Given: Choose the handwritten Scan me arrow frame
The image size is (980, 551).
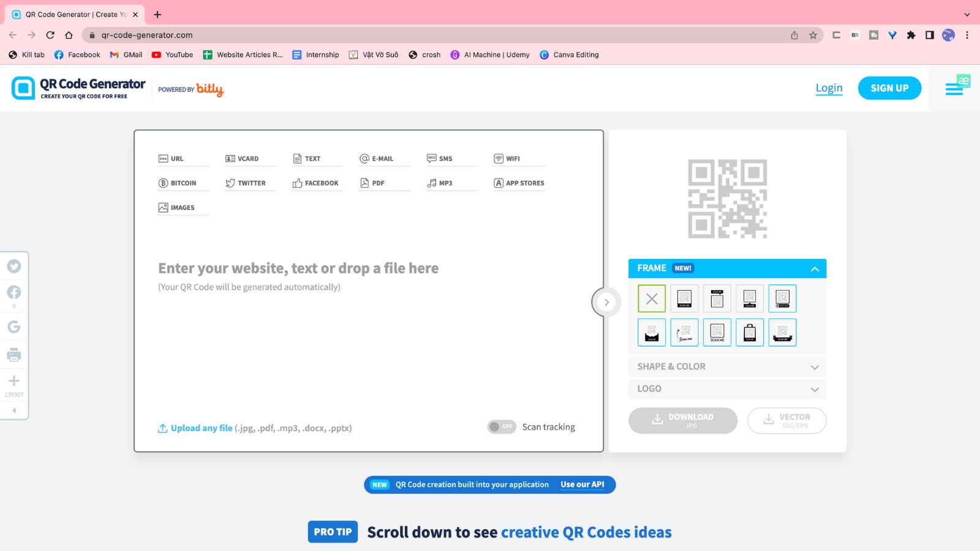Looking at the screenshot, I should (684, 332).
